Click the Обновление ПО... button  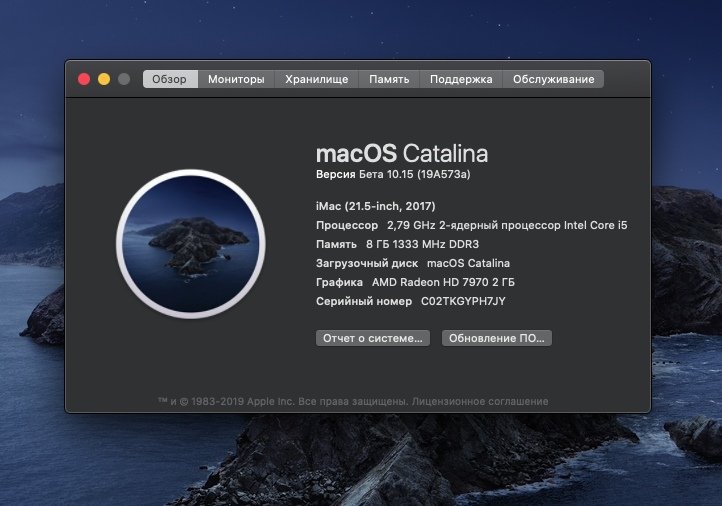tap(496, 338)
